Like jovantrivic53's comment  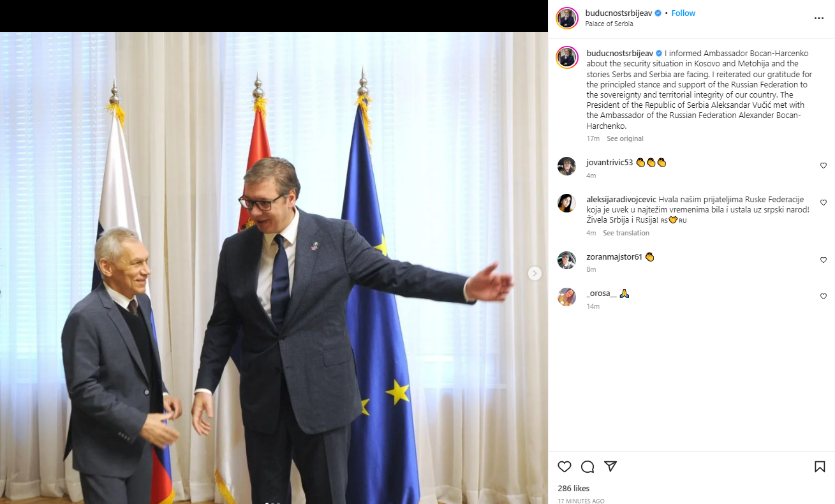pos(823,166)
